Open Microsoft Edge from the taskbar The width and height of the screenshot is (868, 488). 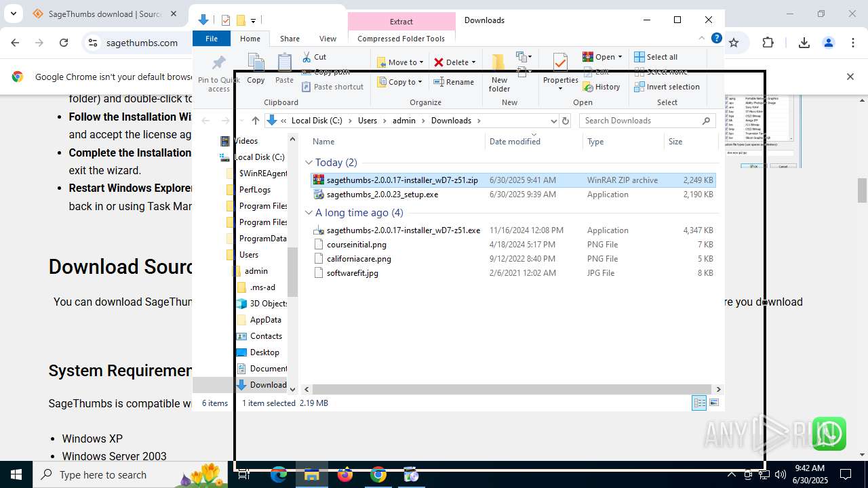(279, 474)
